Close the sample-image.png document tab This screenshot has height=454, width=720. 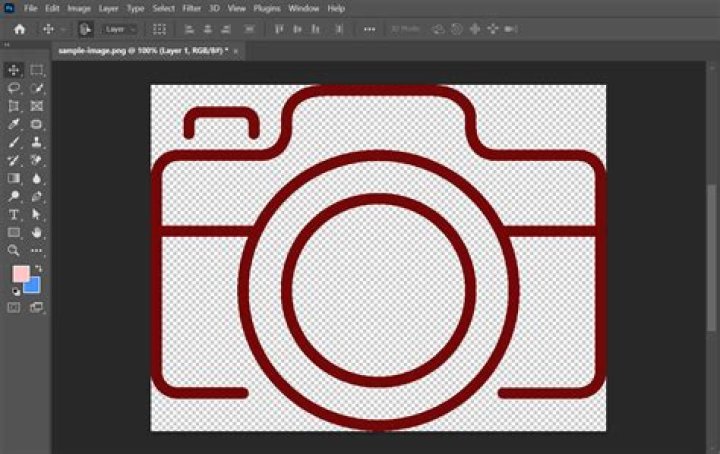coord(236,51)
